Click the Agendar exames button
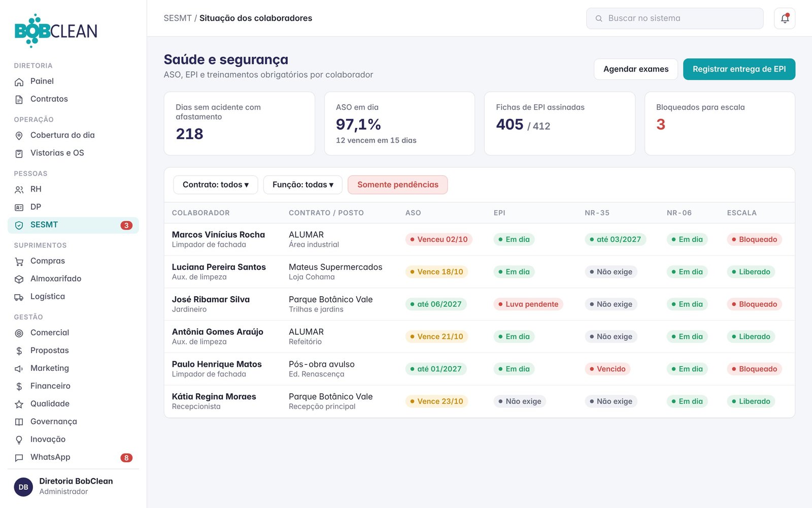This screenshot has height=508, width=812. click(636, 69)
